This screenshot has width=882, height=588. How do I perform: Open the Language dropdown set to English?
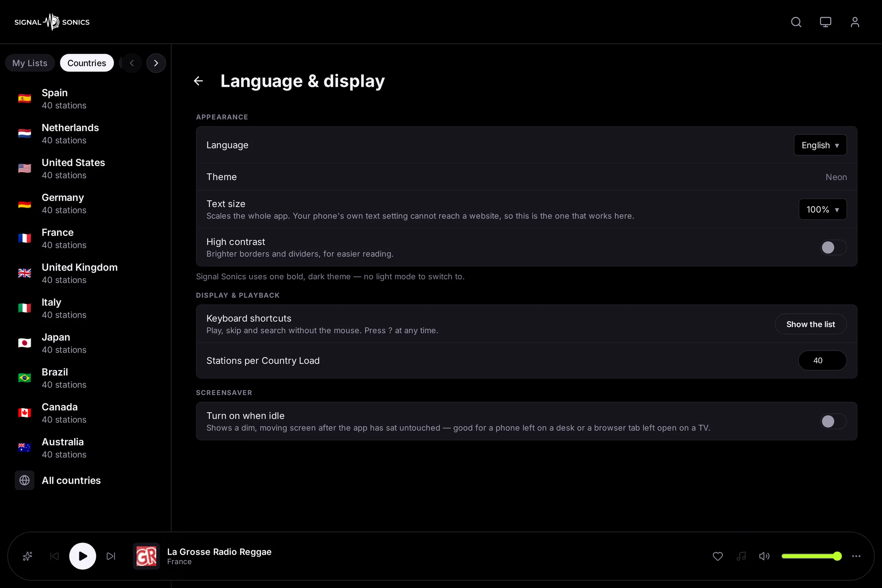click(820, 145)
